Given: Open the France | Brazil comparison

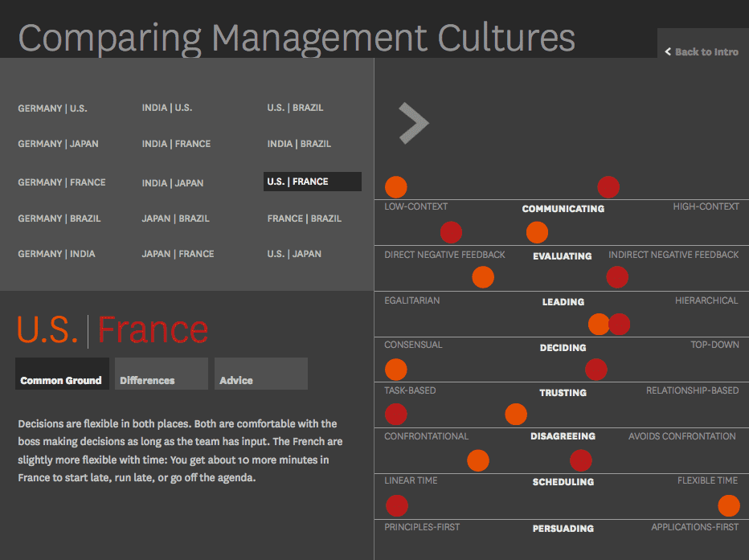Looking at the screenshot, I should pyautogui.click(x=304, y=219).
